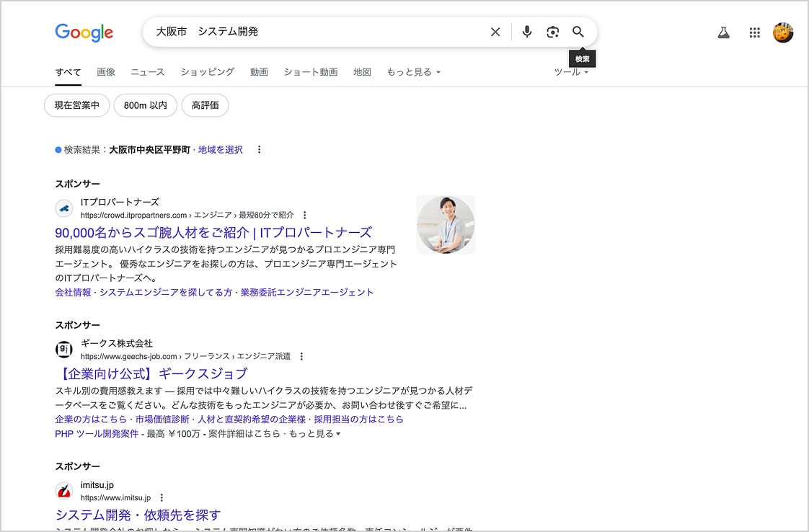Enable the 高評価 filter chip
This screenshot has width=809, height=532.
pyautogui.click(x=205, y=105)
